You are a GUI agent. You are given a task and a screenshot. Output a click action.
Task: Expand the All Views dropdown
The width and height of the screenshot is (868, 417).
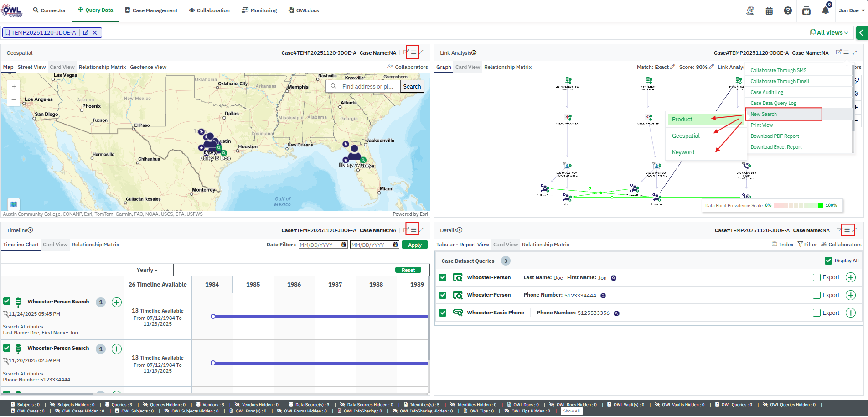pyautogui.click(x=829, y=33)
